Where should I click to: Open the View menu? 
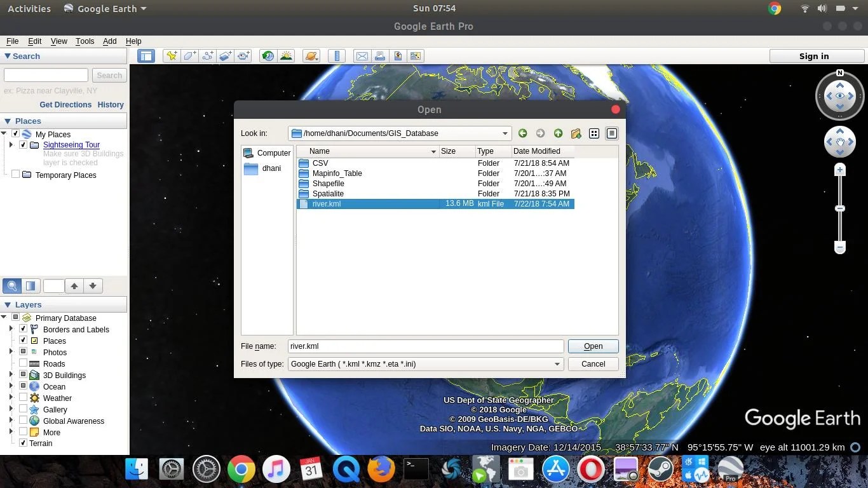(x=58, y=41)
